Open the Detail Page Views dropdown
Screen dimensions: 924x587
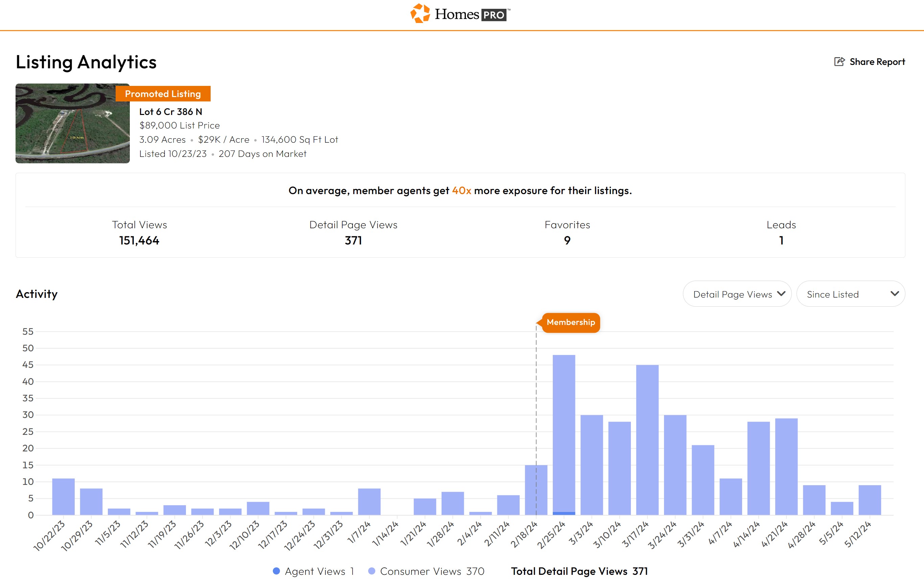pyautogui.click(x=737, y=294)
